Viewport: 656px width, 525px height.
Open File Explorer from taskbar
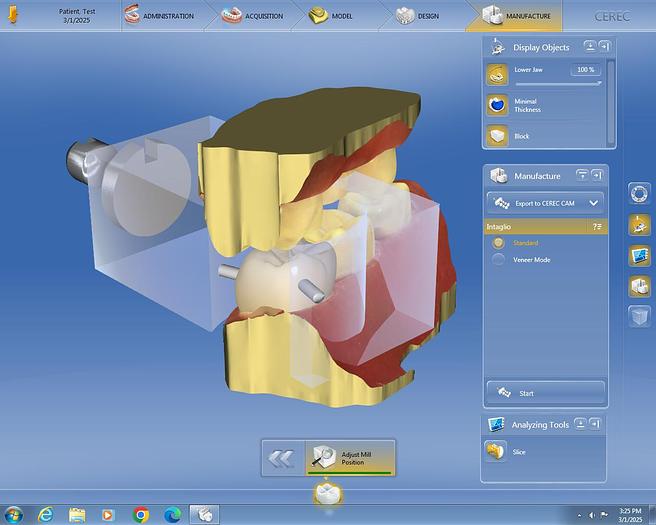point(77,514)
